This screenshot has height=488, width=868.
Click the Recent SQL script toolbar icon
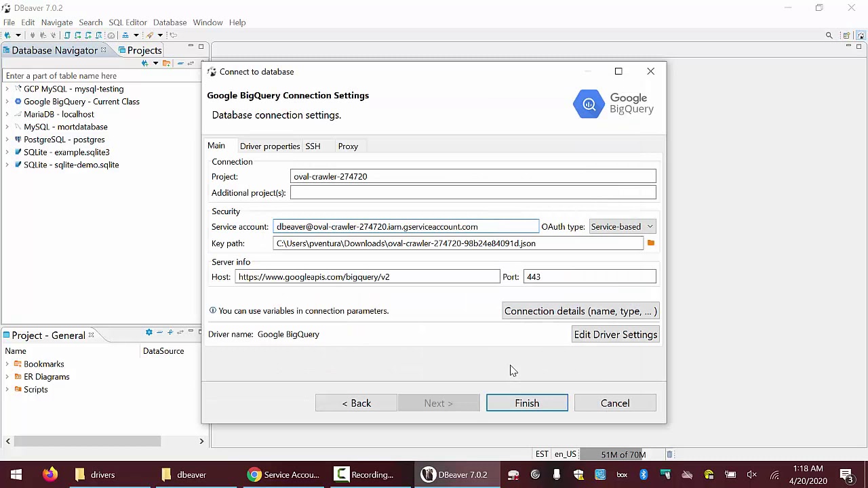[78, 35]
